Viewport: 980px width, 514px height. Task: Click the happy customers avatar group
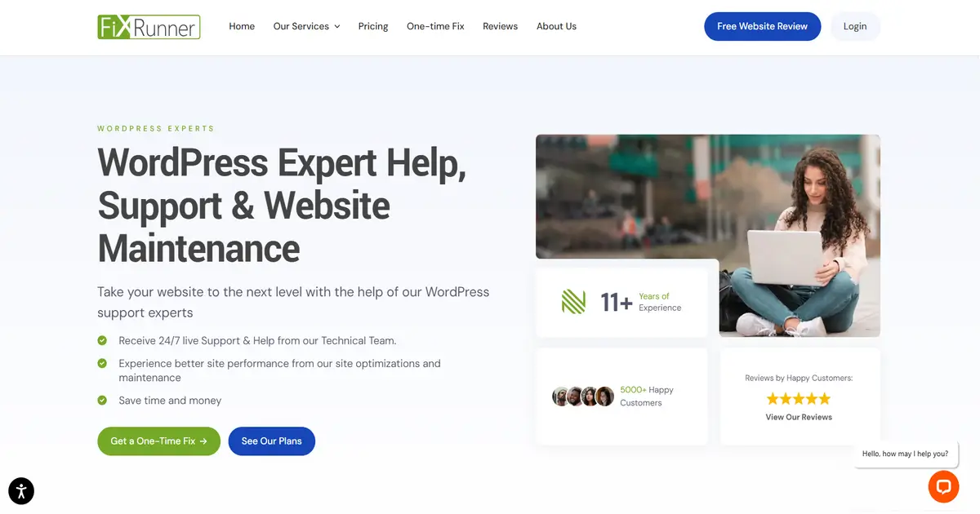[583, 397]
